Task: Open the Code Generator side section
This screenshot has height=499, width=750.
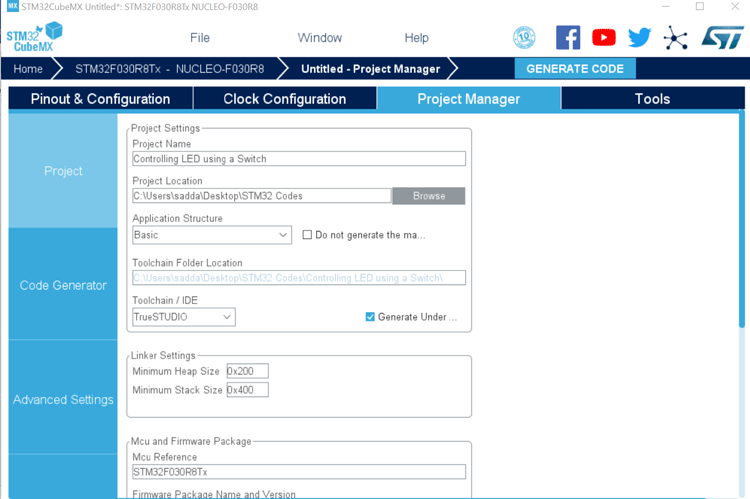Action: tap(63, 285)
